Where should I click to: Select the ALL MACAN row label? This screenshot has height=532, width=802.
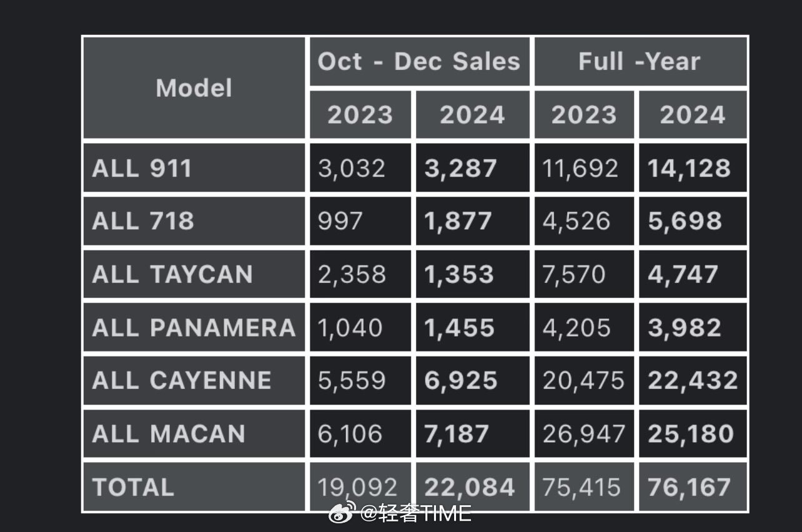pos(194,433)
